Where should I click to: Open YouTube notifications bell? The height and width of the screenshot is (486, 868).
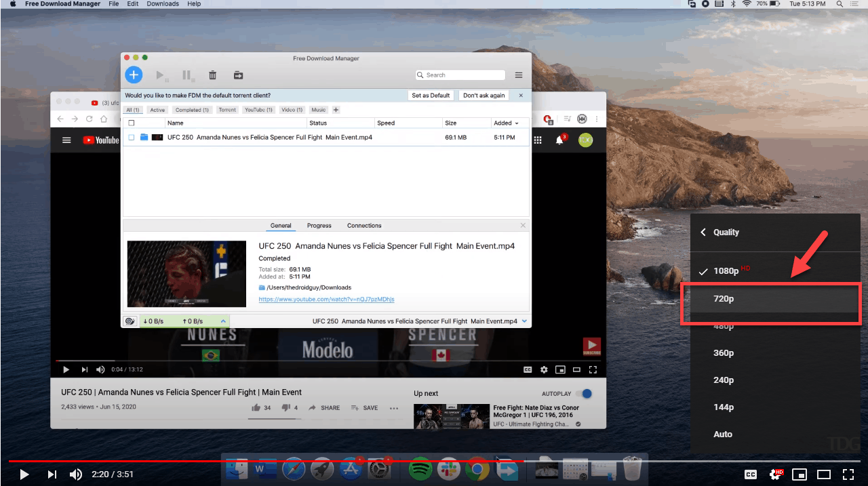click(560, 140)
